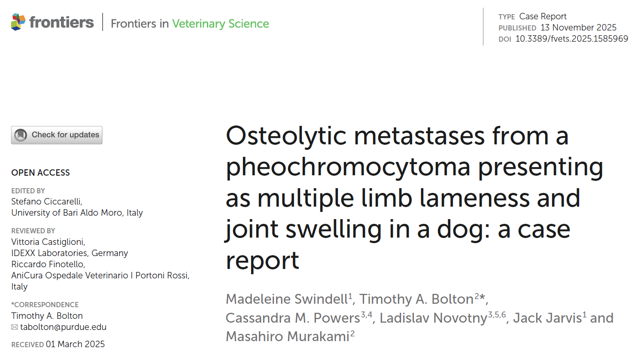Click reviewer name Riccardo Finotello
Screen dimensions: 644x348
point(48,264)
